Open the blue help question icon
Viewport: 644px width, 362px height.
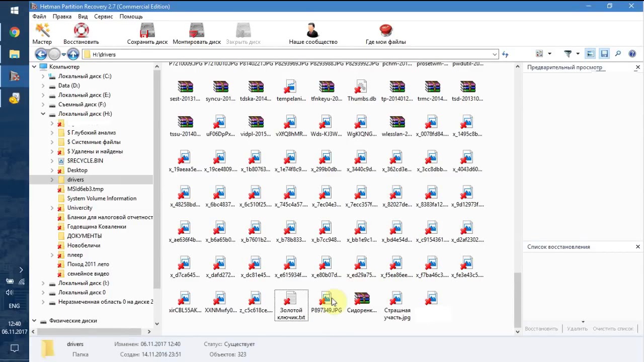632,54
